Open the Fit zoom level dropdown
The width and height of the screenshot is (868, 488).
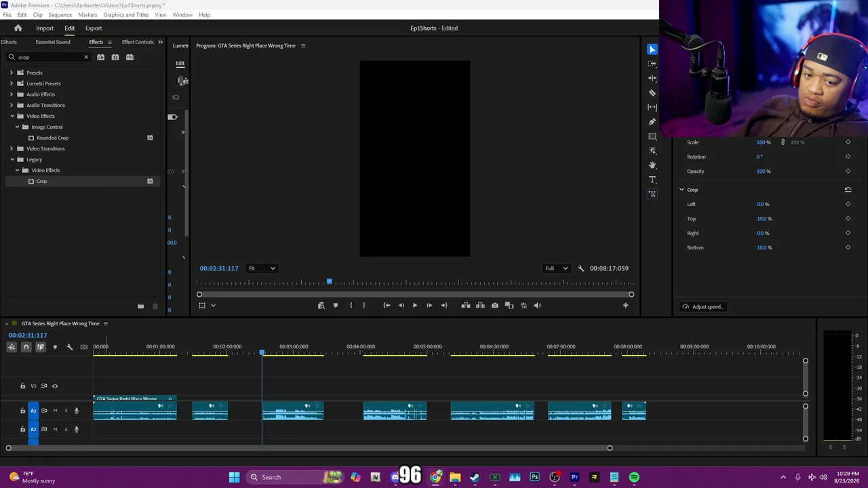(262, 268)
